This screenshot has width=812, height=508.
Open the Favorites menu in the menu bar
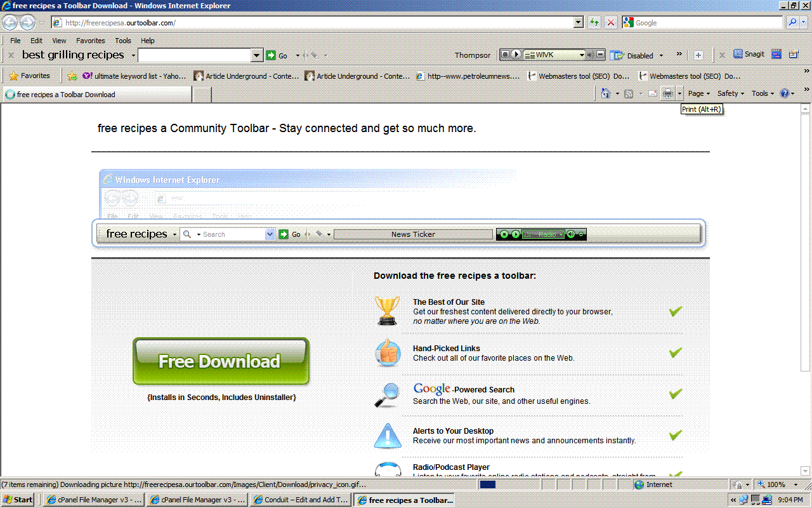[91, 41]
